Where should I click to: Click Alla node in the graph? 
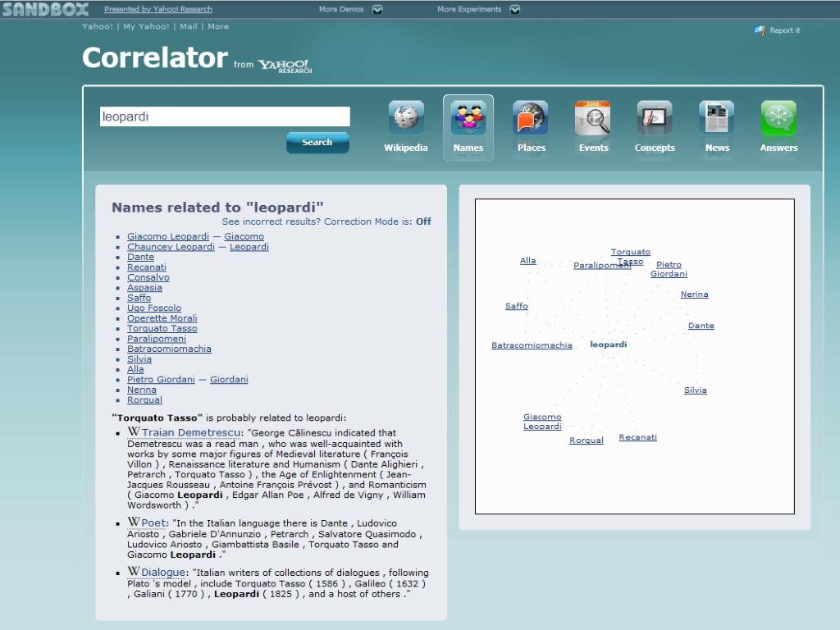pyautogui.click(x=527, y=260)
